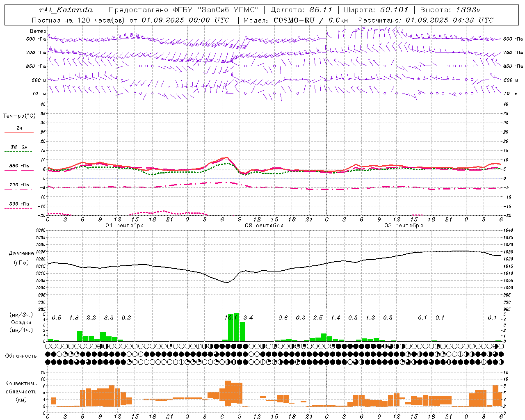The image size is (525, 420).
Task: Click the 'Давление' pressure section label
Action: coord(21,253)
